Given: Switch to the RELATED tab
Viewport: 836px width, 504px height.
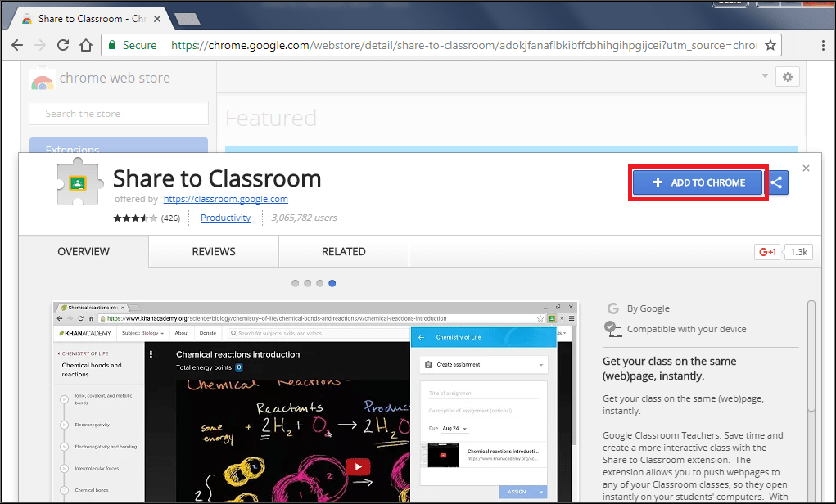Looking at the screenshot, I should point(344,251).
